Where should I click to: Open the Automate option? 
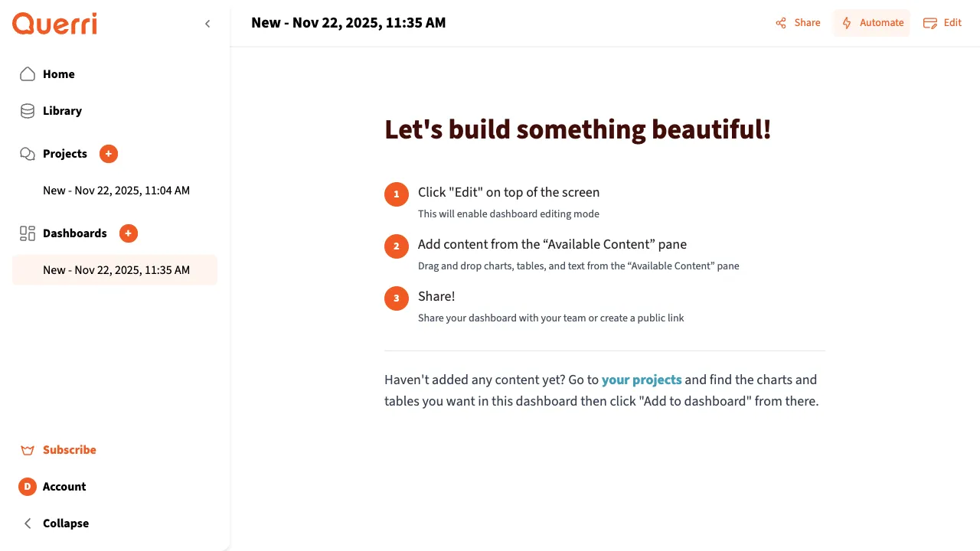pos(872,23)
